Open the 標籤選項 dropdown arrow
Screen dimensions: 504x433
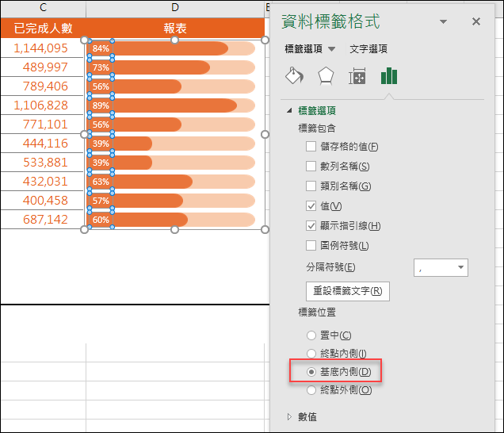pos(332,49)
